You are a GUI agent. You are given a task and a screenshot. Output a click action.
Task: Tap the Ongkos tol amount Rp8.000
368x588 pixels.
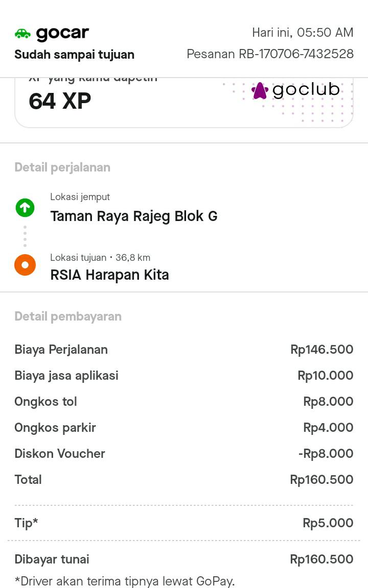pyautogui.click(x=328, y=402)
